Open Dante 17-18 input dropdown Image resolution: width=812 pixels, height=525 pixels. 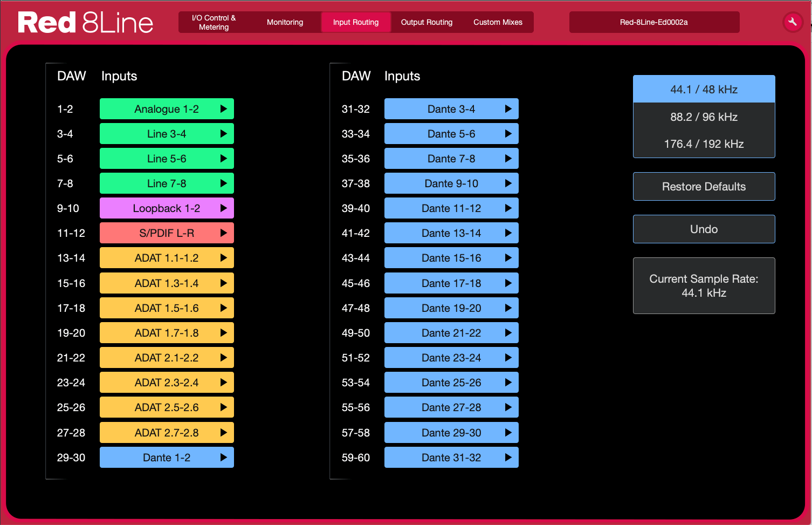coord(451,283)
